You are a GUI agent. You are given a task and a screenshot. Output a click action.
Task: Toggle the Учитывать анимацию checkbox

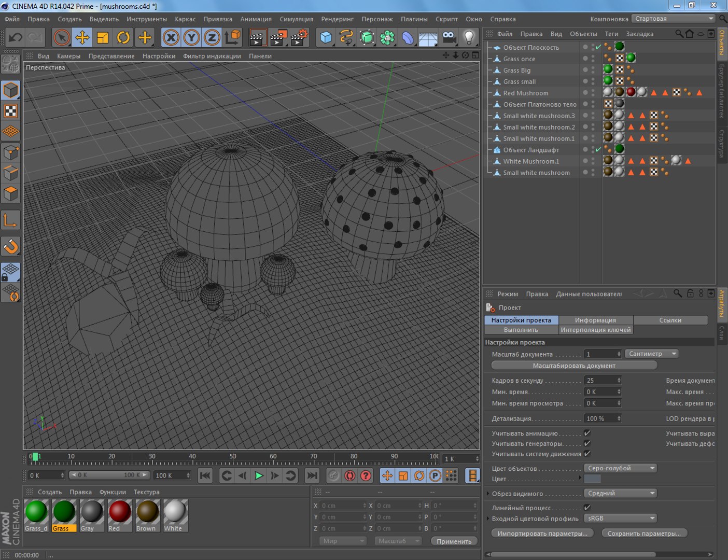[587, 433]
